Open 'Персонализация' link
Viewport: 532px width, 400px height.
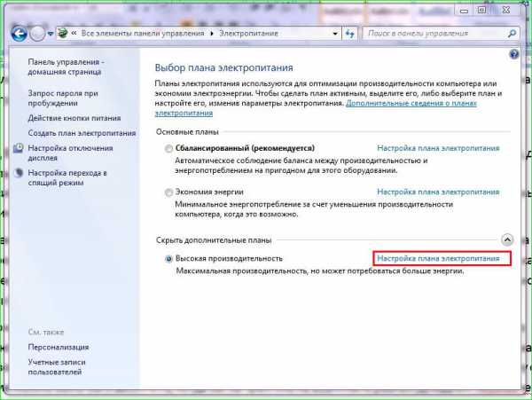(x=59, y=347)
